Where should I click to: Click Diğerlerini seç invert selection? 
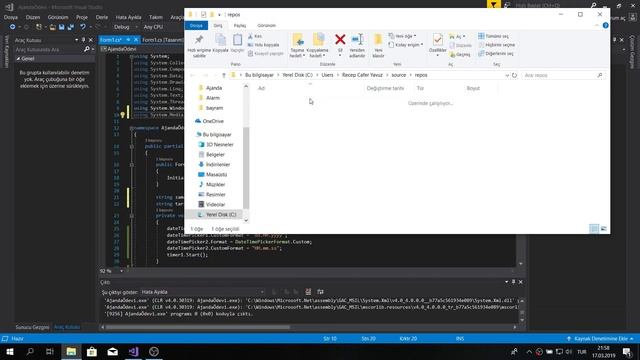496,53
